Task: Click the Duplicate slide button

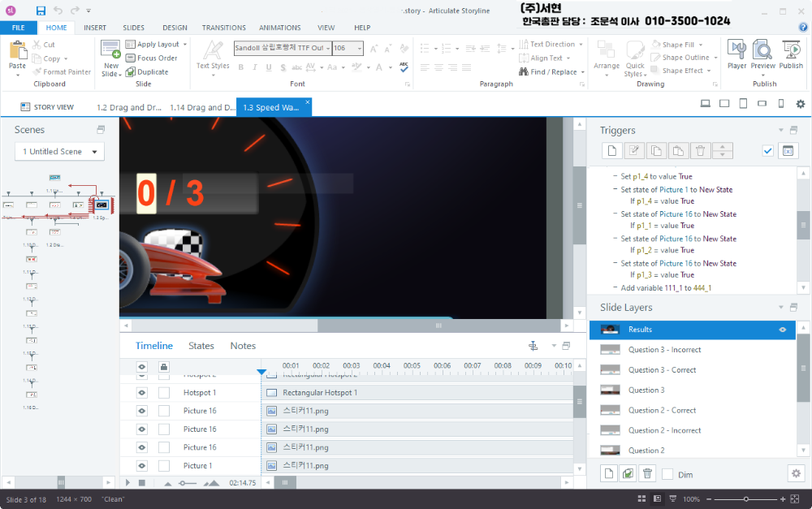Action: [x=147, y=72]
